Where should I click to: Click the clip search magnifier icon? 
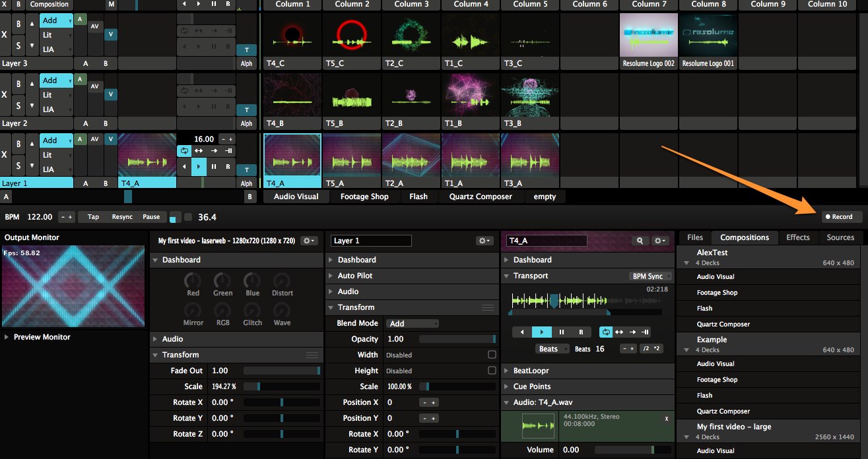pos(640,241)
